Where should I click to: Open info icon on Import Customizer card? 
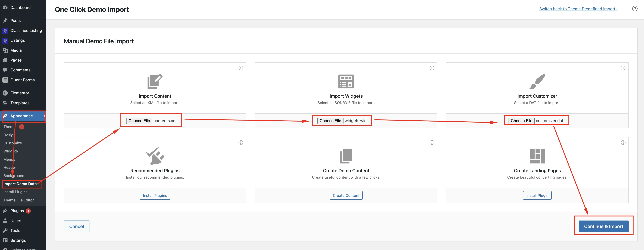623,68
